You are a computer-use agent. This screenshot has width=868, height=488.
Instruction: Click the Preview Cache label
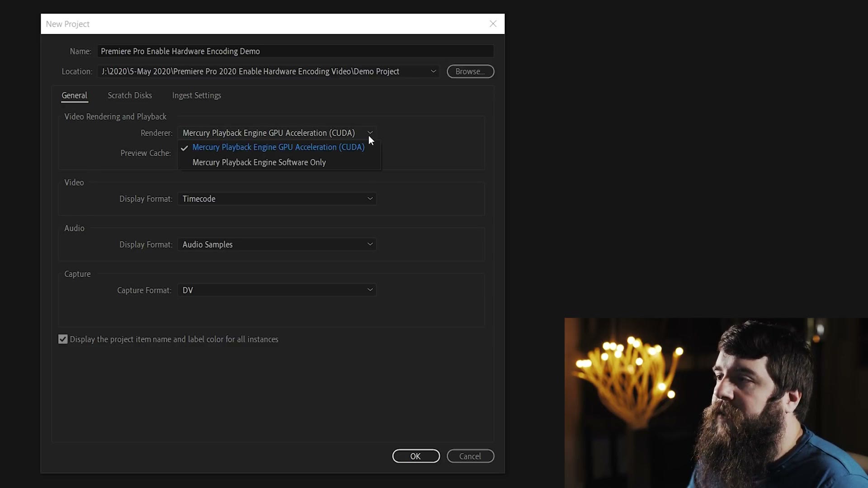point(146,153)
